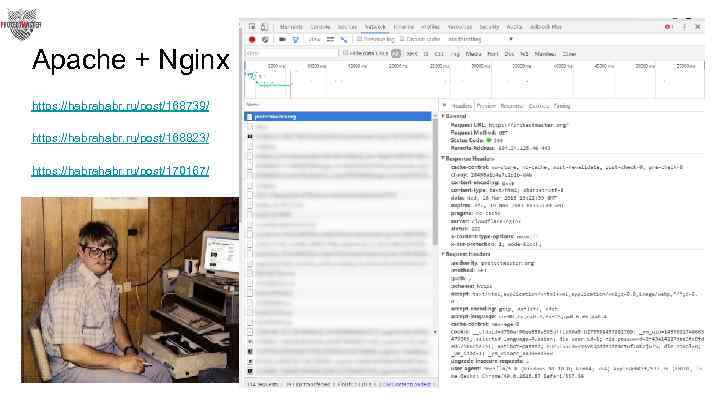Filter requests by Other type
Screen dimensions: 720x405
click(x=569, y=54)
